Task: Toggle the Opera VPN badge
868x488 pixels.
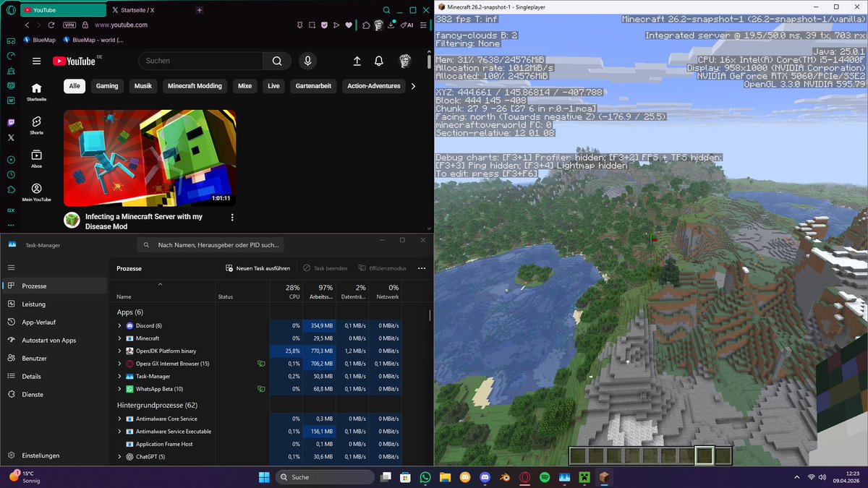Action: pyautogui.click(x=69, y=25)
